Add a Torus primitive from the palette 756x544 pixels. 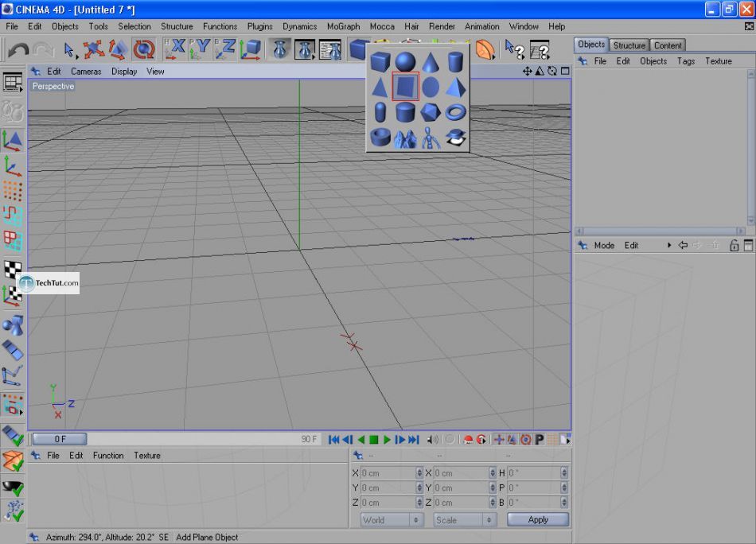point(455,112)
